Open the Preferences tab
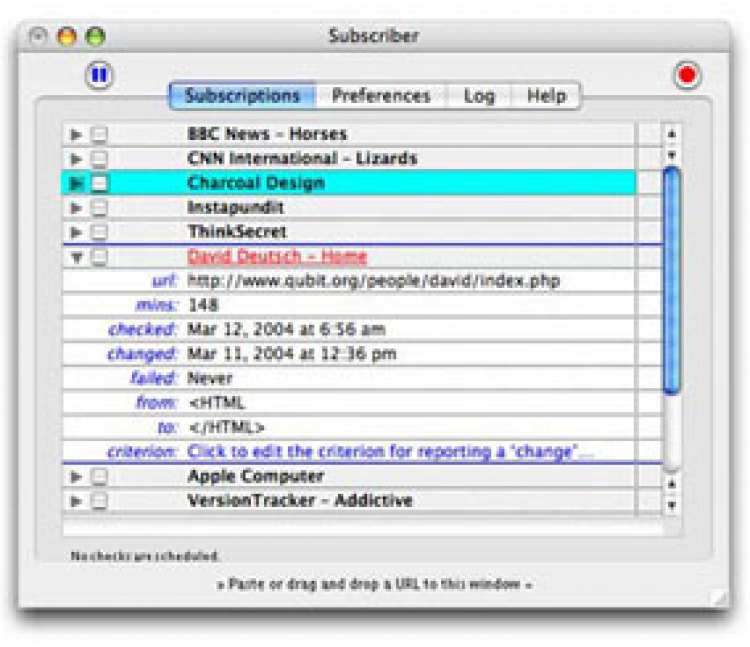Viewport: 750px width, 647px height. (x=381, y=96)
